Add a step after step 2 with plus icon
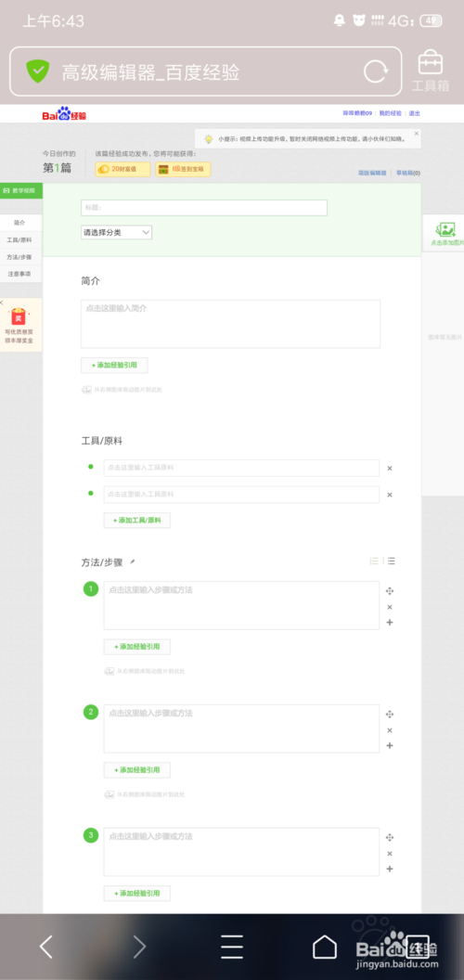The height and width of the screenshot is (980, 464). point(390,745)
